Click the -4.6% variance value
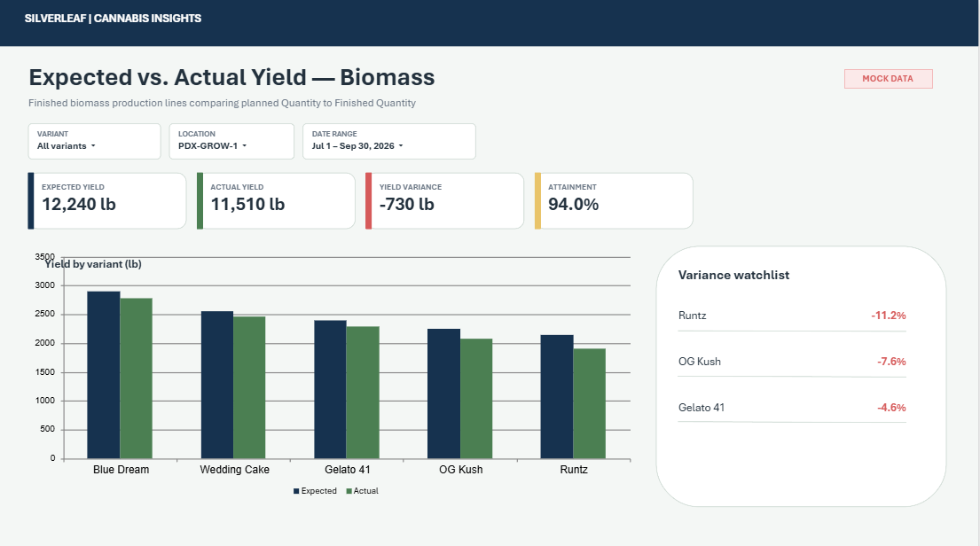Viewport: 980px width, 546px height. point(891,408)
